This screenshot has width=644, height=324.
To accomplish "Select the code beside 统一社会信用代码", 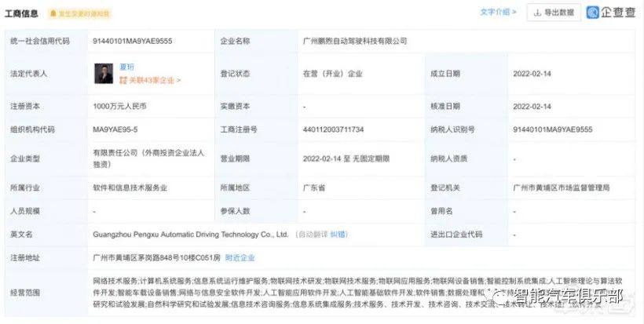I will pyautogui.click(x=132, y=41).
